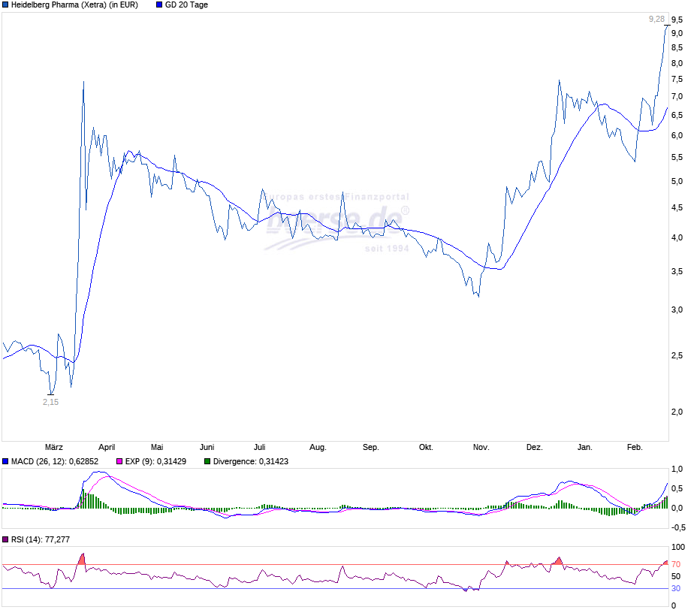700x613 pixels.
Task: Click the 'Feb.' axis label
Action: point(635,446)
